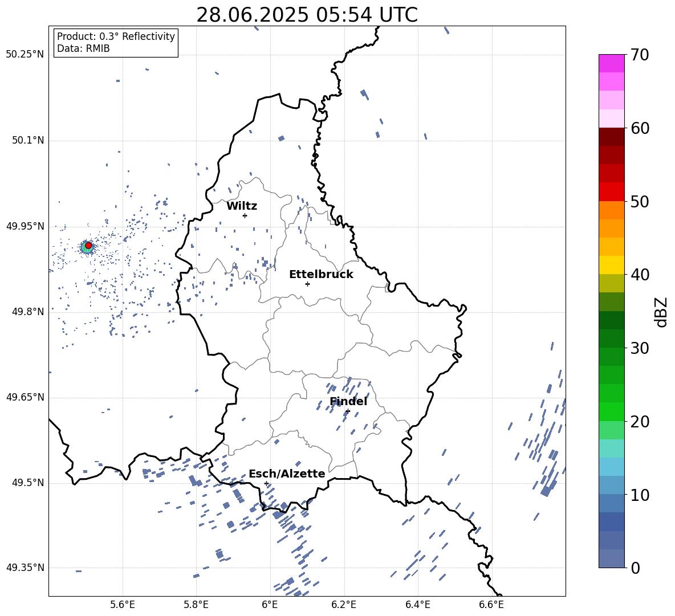This screenshot has height=616, width=675.
Task: Click the 6°E longitude label
Action: (270, 605)
